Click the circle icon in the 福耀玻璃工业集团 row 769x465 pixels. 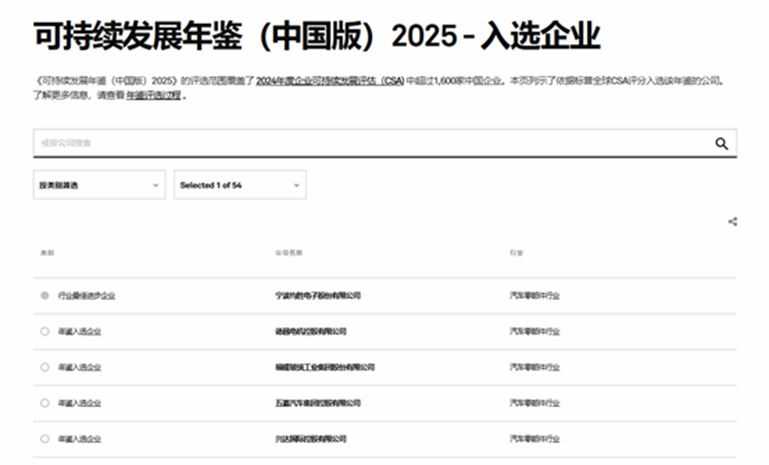pyautogui.click(x=44, y=367)
